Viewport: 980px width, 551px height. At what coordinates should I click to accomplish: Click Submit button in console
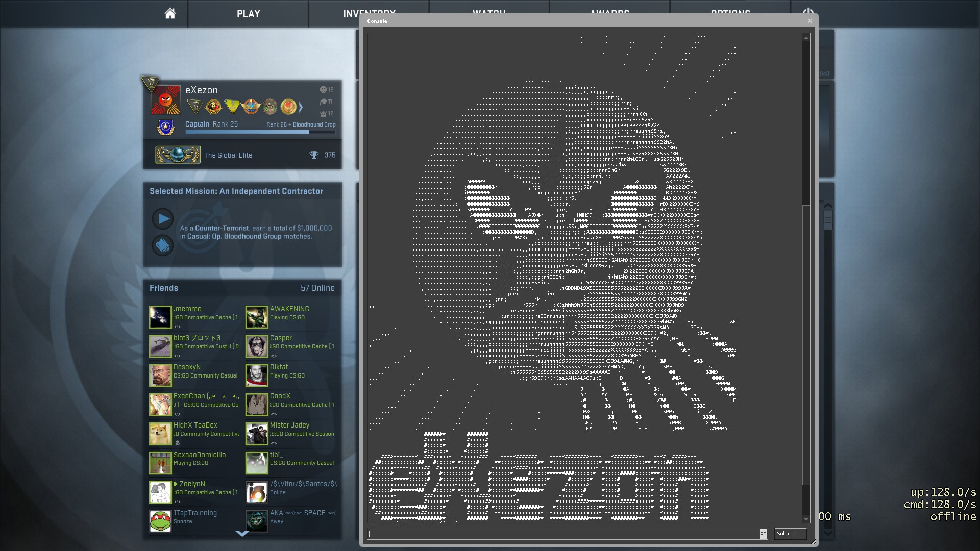(x=790, y=534)
